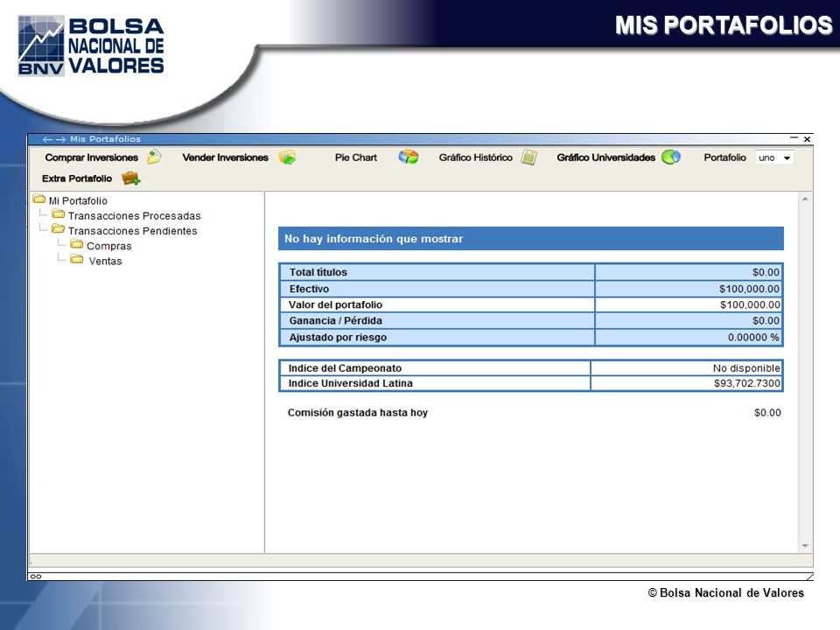
Task: Click the 'Efectivo' row label
Action: [309, 289]
